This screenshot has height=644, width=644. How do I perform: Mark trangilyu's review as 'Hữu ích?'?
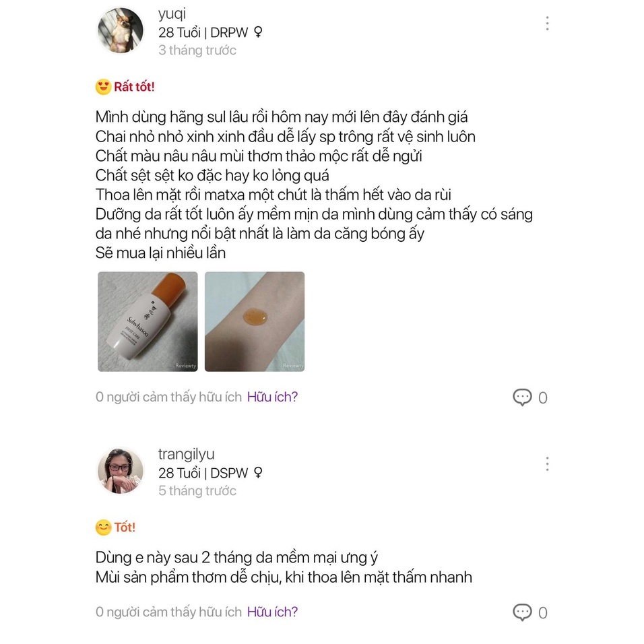[272, 612]
